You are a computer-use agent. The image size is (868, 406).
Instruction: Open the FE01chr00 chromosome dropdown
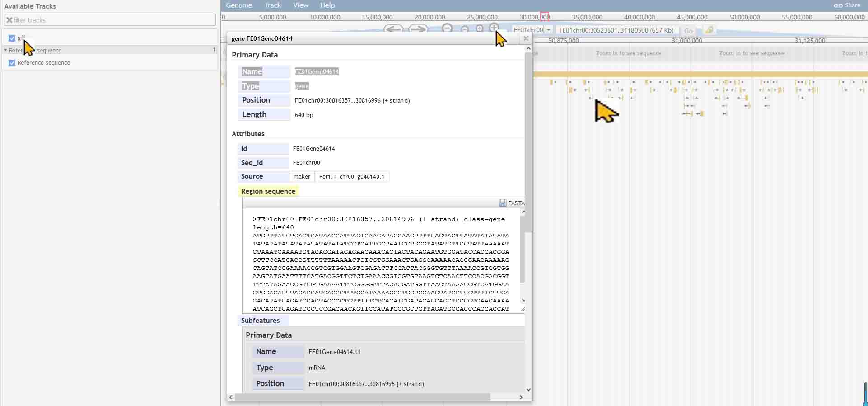point(548,30)
